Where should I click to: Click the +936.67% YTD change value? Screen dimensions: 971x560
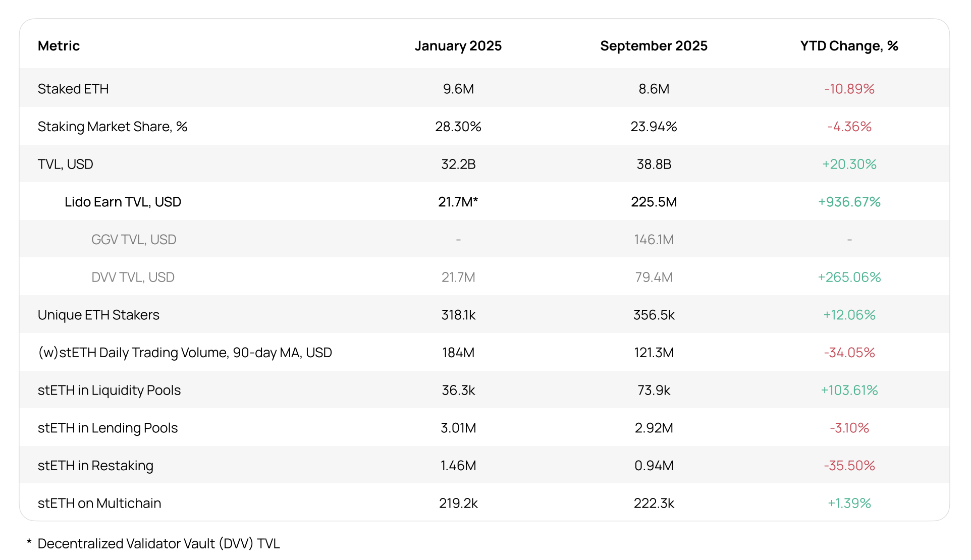pos(849,202)
